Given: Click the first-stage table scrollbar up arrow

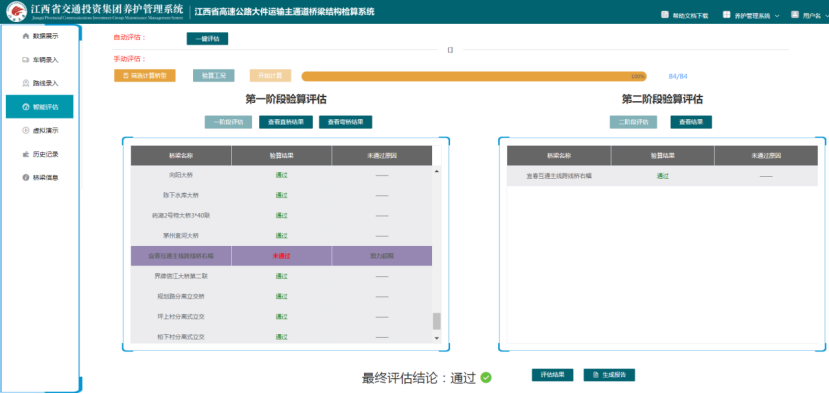Looking at the screenshot, I should pos(437,171).
